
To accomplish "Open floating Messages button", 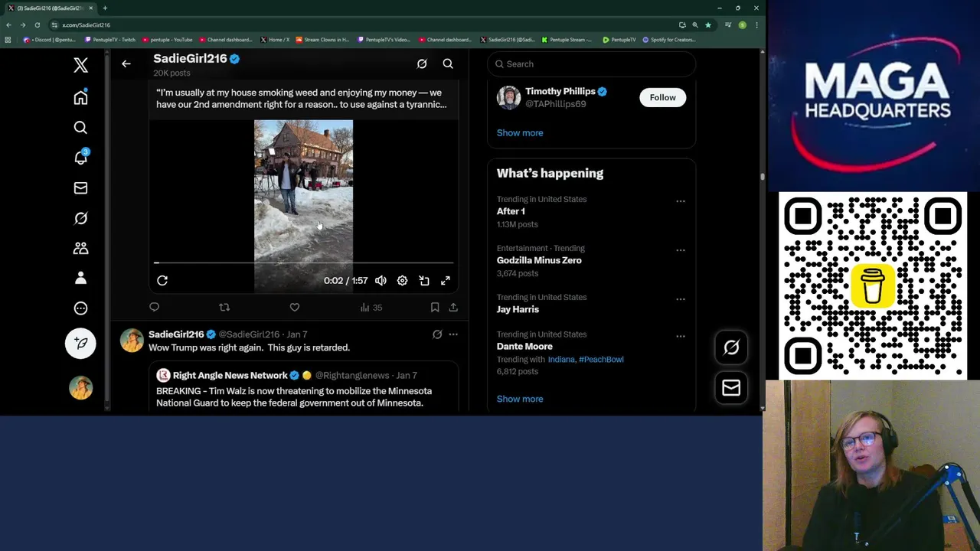I will (x=731, y=387).
